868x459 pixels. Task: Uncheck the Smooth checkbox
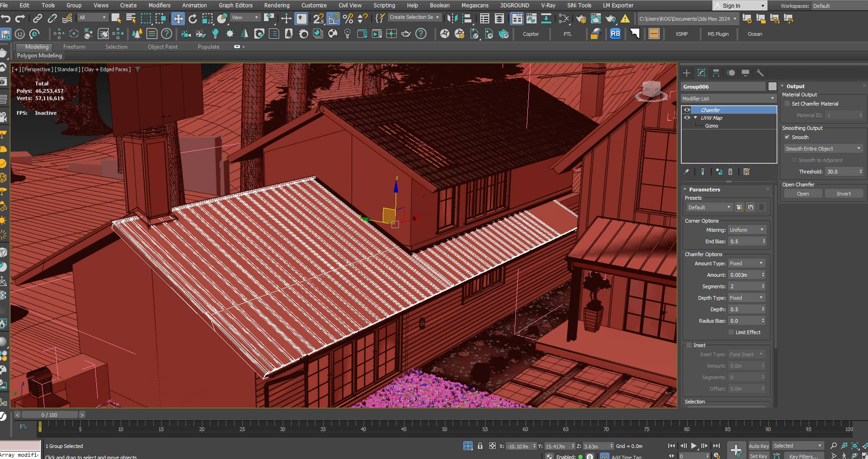[787, 137]
